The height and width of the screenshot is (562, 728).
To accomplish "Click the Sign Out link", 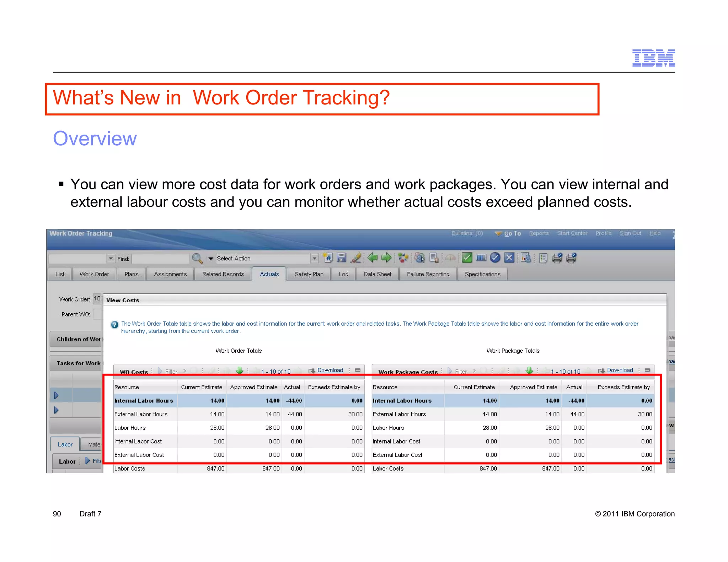I will (630, 233).
